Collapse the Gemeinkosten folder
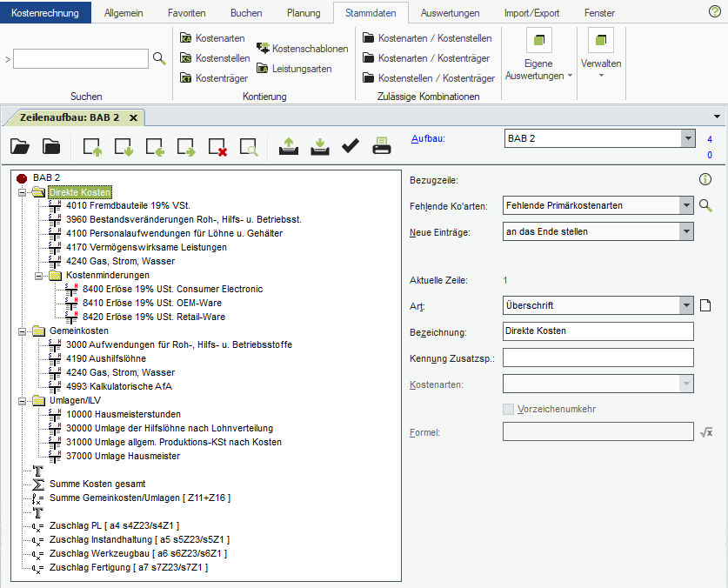 click(22, 331)
